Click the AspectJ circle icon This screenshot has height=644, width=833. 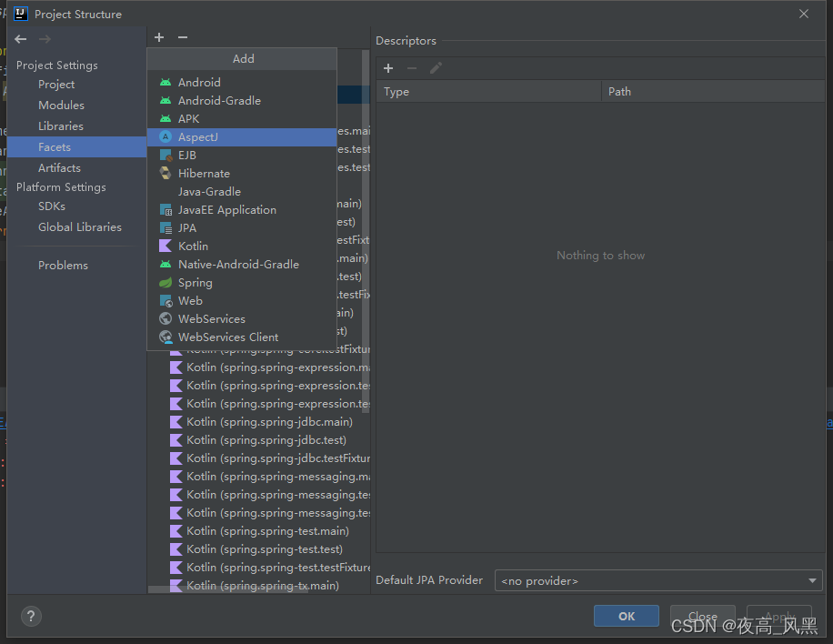166,137
